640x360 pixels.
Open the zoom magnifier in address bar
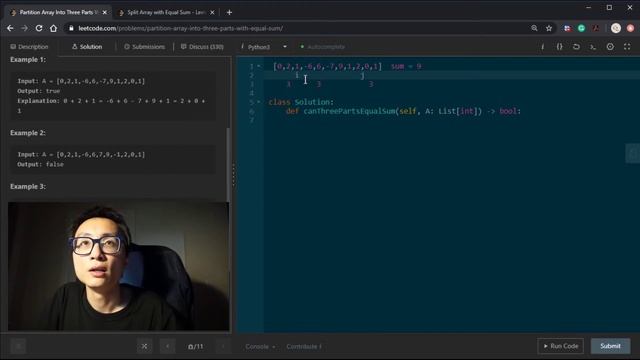(x=534, y=28)
